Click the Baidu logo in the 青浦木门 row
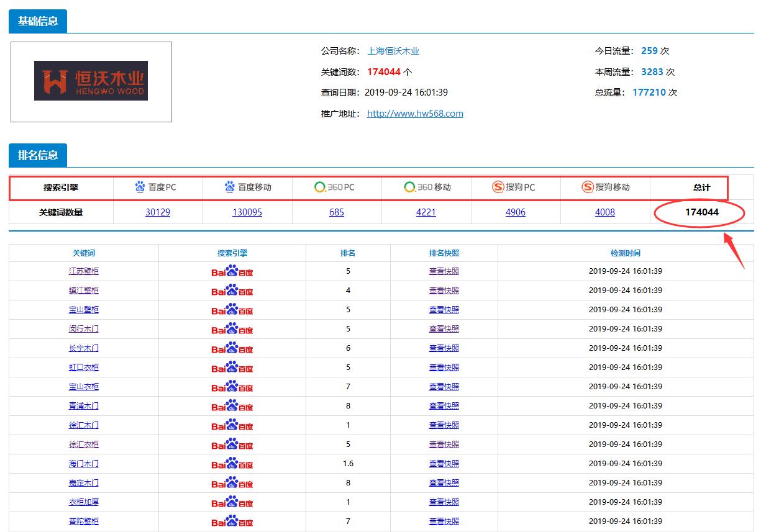Screen dimensions: 761x532 232,406
